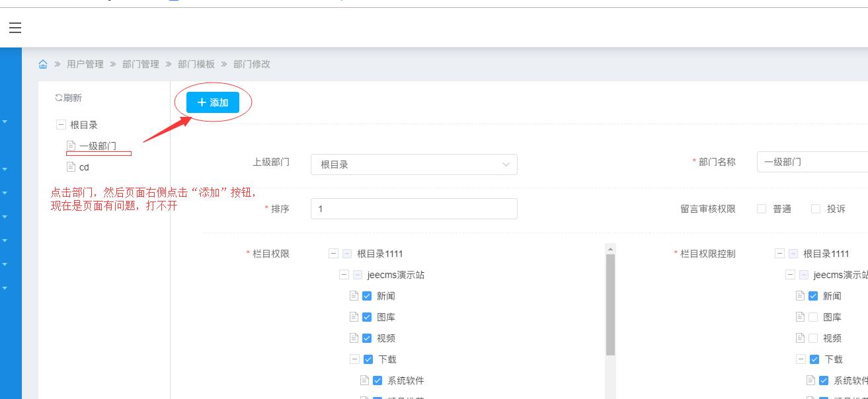Open the 上级部门 dropdown showing 根目录
868x399 pixels.
pos(414,164)
